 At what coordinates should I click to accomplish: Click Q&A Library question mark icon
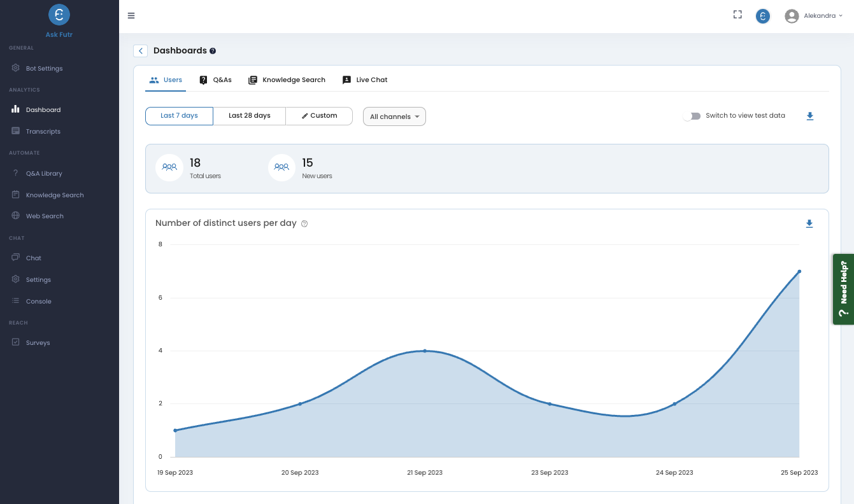[16, 173]
